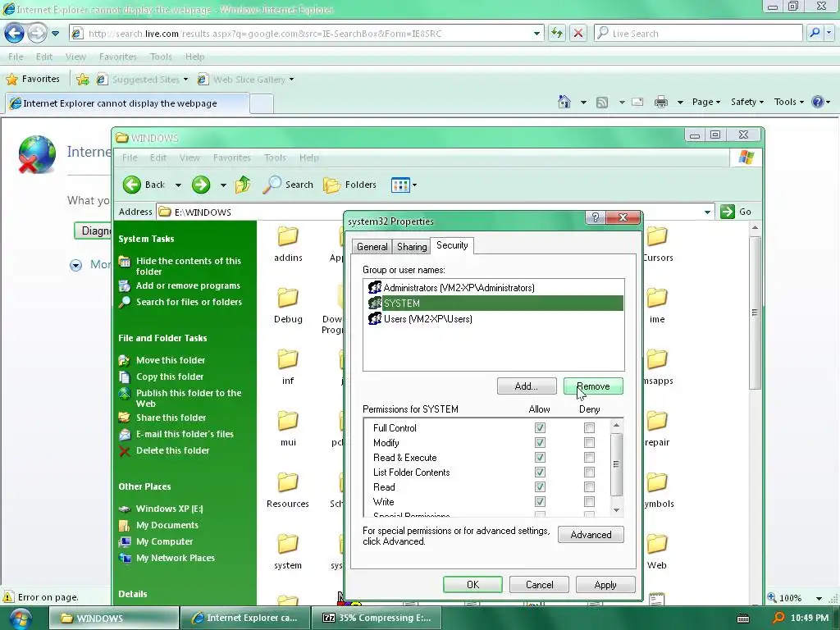Click the RSS feeds icon
840x630 pixels.
click(602, 102)
